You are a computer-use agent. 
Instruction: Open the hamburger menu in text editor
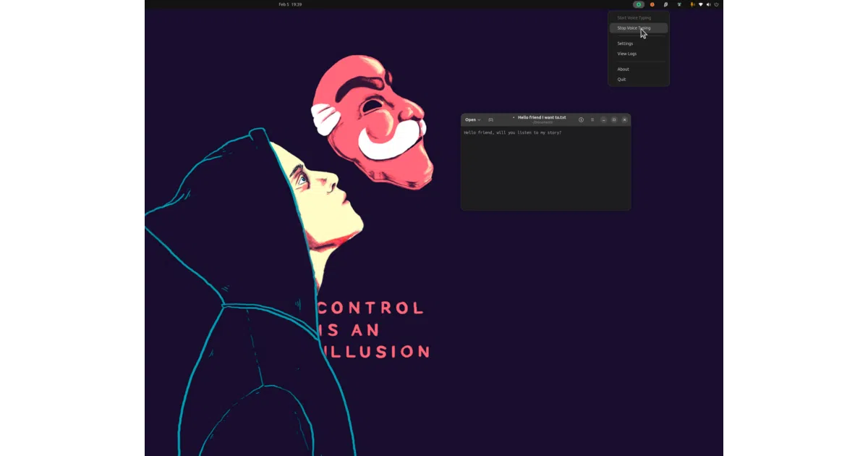tap(592, 119)
